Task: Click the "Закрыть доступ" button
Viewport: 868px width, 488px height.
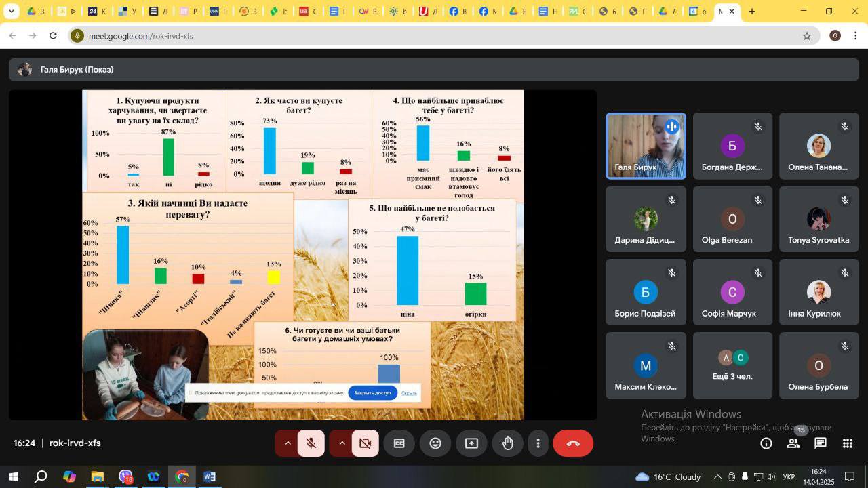Action: (x=372, y=393)
